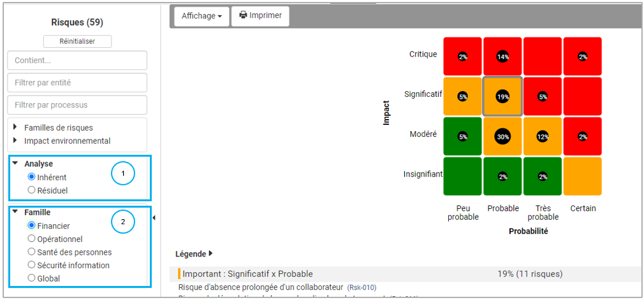Viewport: 644px width, 300px height.
Task: Click the Filtrer par entité field
Action: pos(77,82)
